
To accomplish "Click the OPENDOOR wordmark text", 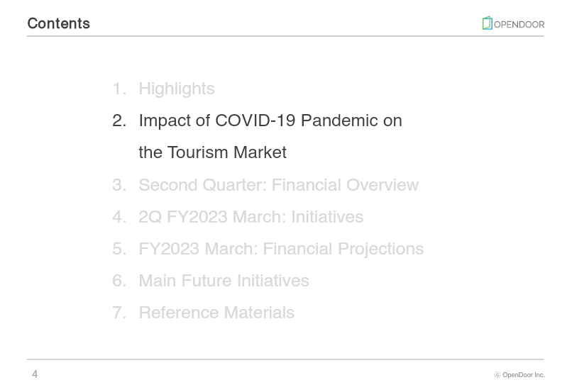I will [x=519, y=25].
